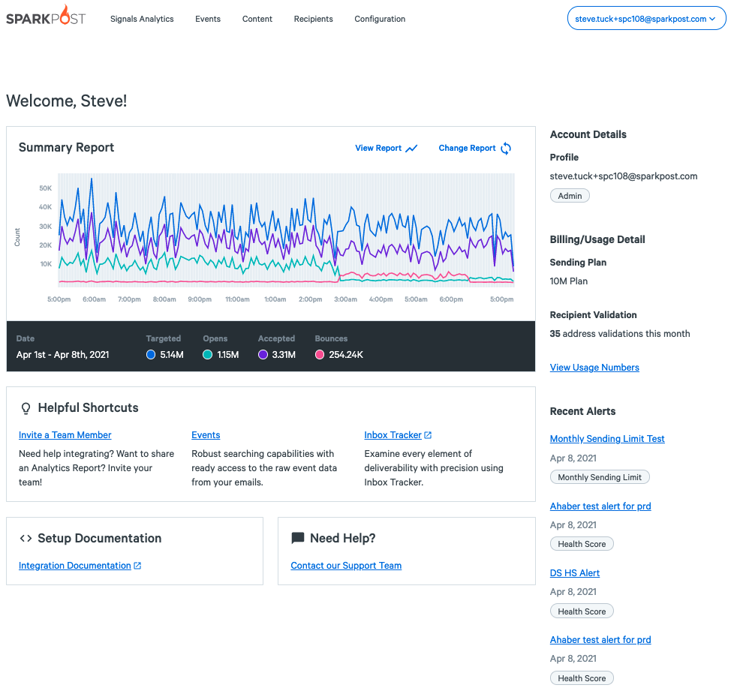Click the Monthly Sending Limit tag
The width and height of the screenshot is (734, 700).
[x=600, y=477]
